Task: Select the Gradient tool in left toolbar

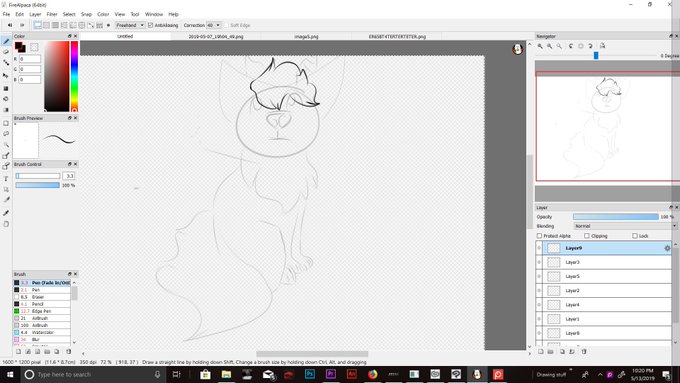Action: (x=6, y=110)
